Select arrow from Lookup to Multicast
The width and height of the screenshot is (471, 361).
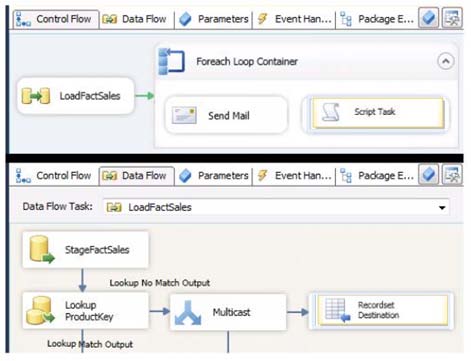[x=160, y=311]
